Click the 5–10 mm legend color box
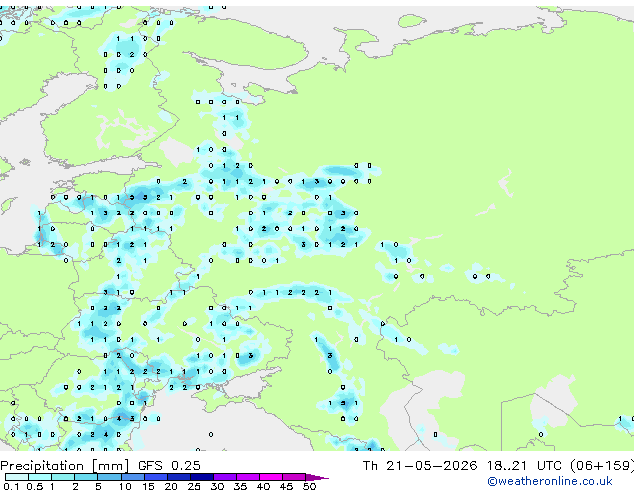This screenshot has width=634, height=490. [109, 477]
